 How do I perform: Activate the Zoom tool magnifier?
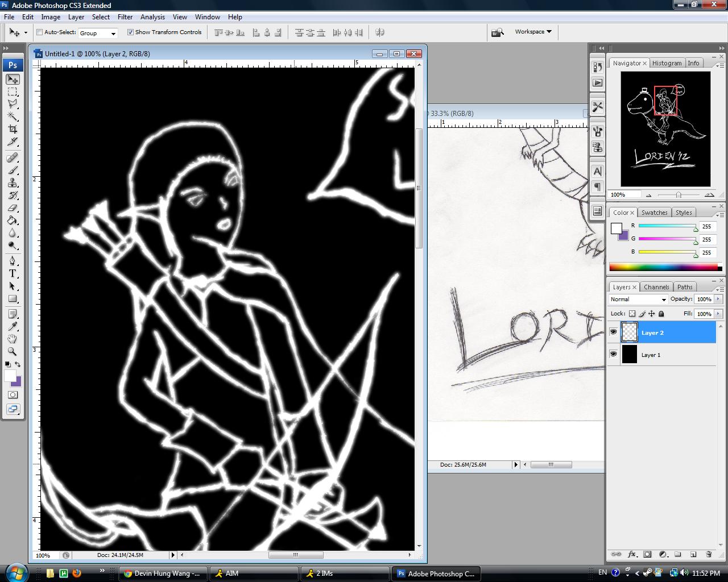(13, 351)
